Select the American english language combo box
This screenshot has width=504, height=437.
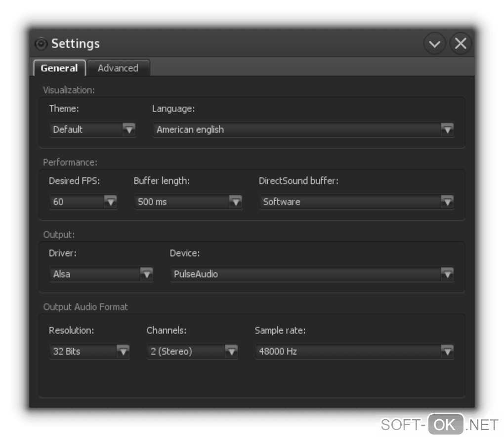pyautogui.click(x=296, y=130)
